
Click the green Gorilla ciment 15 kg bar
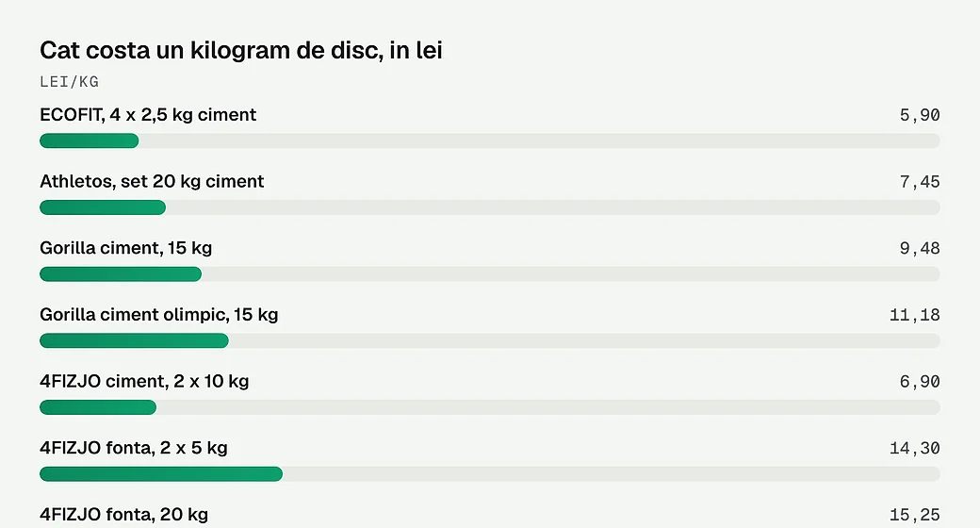pyautogui.click(x=121, y=274)
